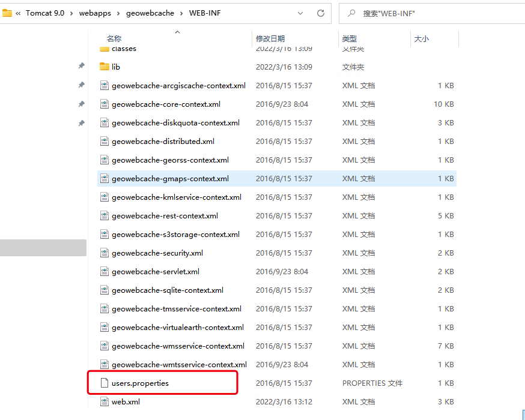Click the refresh button beside address bar
The height and width of the screenshot is (420, 525).
pos(321,13)
